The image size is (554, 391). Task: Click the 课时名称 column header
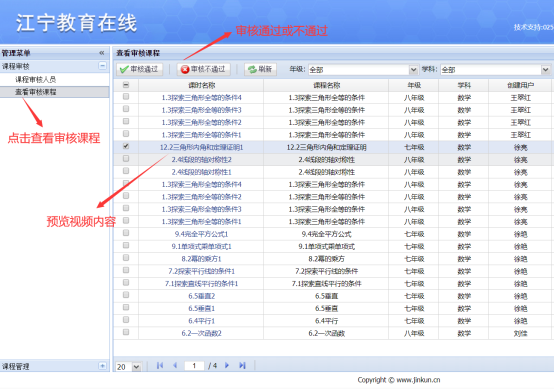point(201,85)
